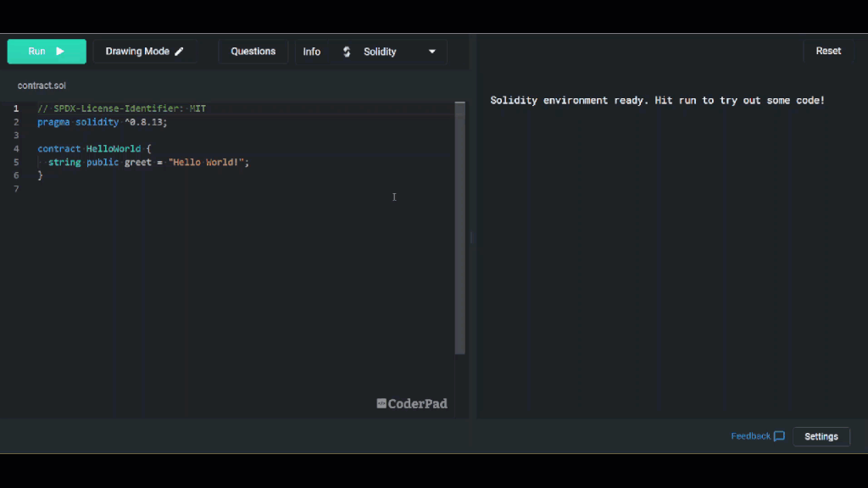Open the Questions panel
868x488 pixels.
point(253,52)
